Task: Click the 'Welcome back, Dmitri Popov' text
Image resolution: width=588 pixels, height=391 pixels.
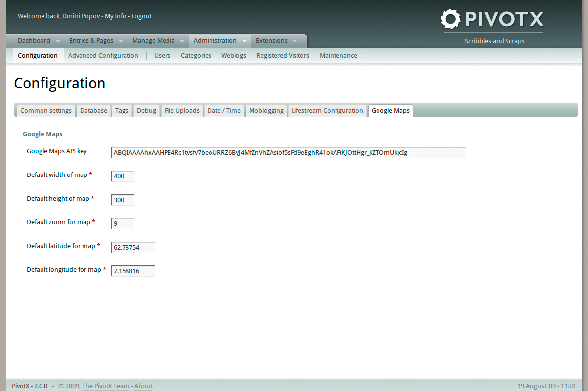Action: click(58, 16)
